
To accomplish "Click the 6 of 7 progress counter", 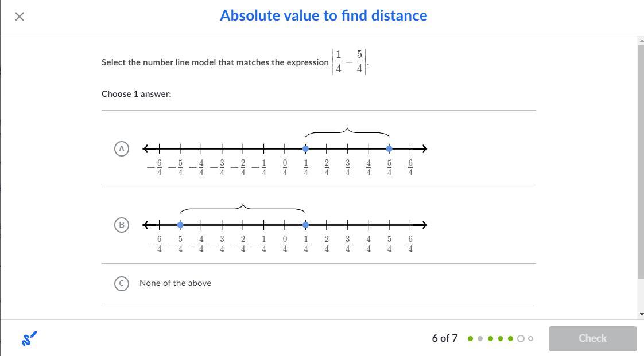I will point(444,338).
